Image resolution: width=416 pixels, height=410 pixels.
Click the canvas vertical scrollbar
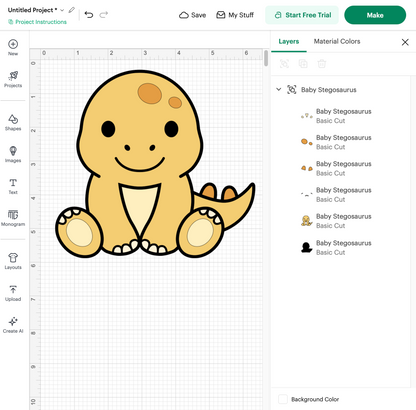[266, 58]
